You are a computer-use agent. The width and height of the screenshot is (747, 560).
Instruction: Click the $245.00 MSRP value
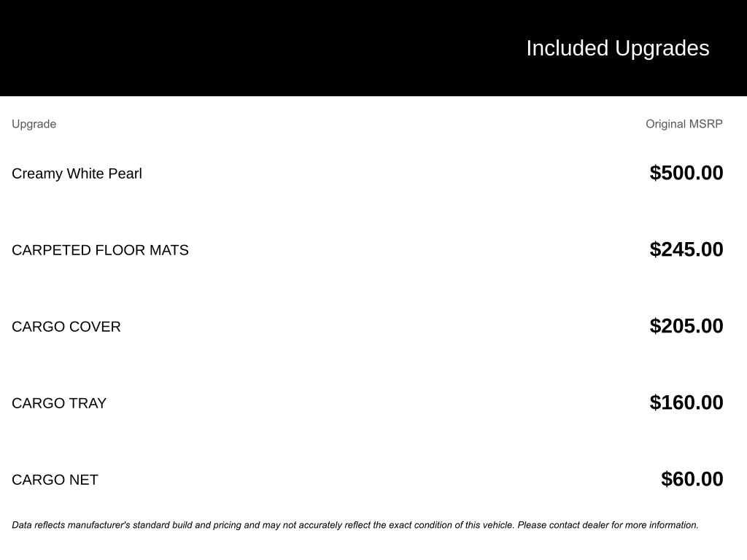[686, 249]
